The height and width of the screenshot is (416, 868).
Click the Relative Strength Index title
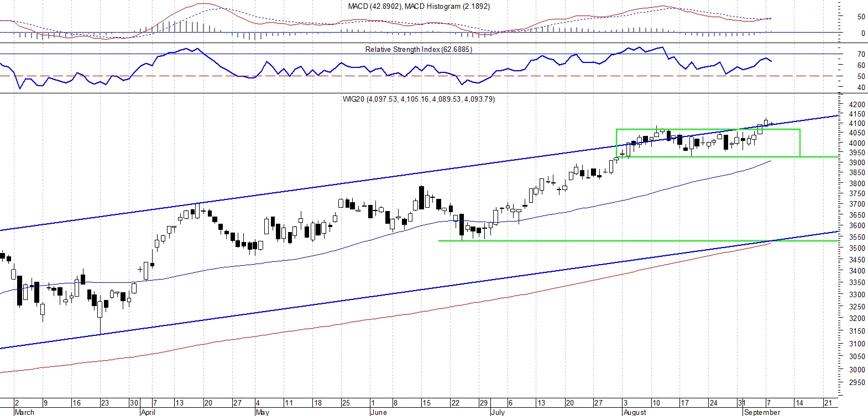pos(419,49)
